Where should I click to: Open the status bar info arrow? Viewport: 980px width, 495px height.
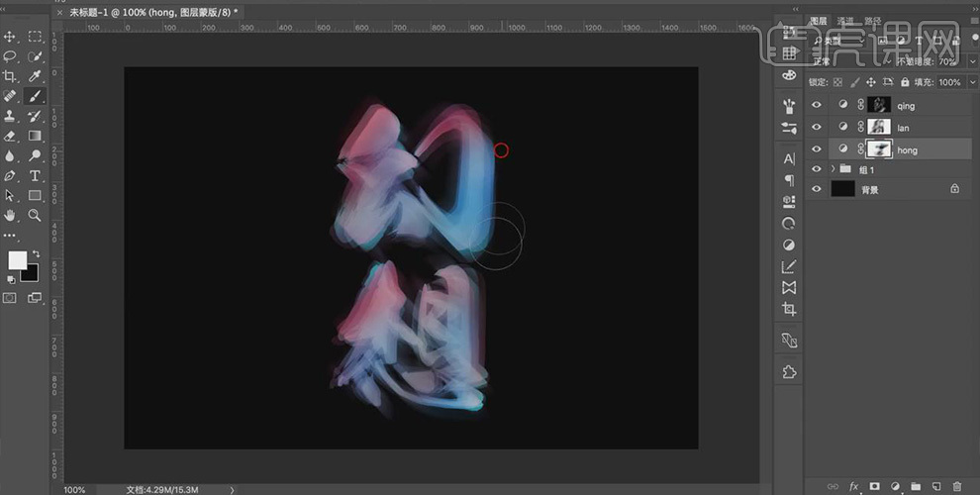(x=232, y=490)
